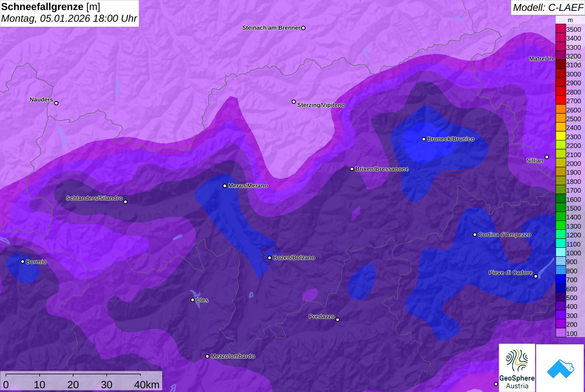
Task: Click the 2800 m red legend swatch
Action: (x=560, y=92)
